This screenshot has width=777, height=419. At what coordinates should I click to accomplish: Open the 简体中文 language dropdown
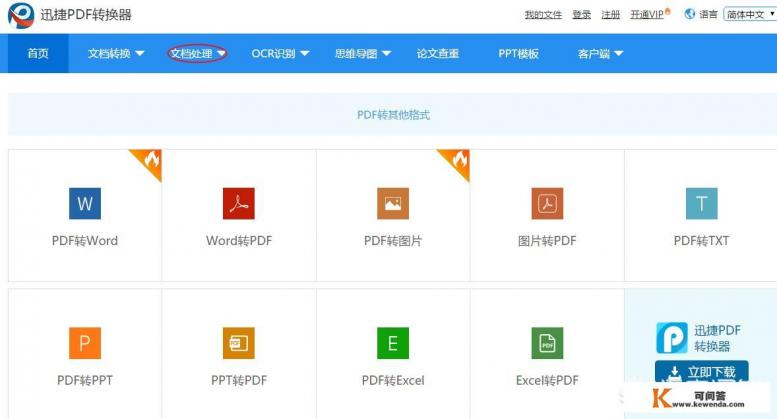750,14
